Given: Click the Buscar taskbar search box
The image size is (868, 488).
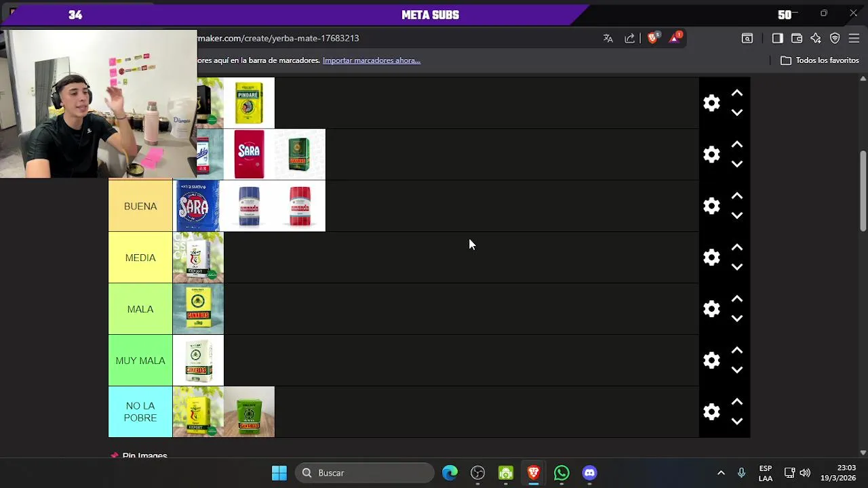Looking at the screenshot, I should [365, 473].
